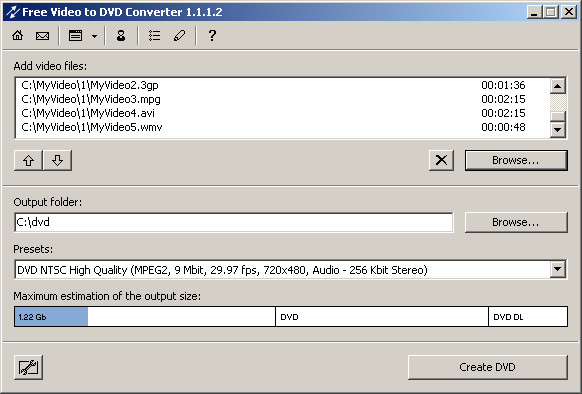The width and height of the screenshot is (582, 394).
Task: Click the file list scroll down arrow
Action: click(x=558, y=130)
